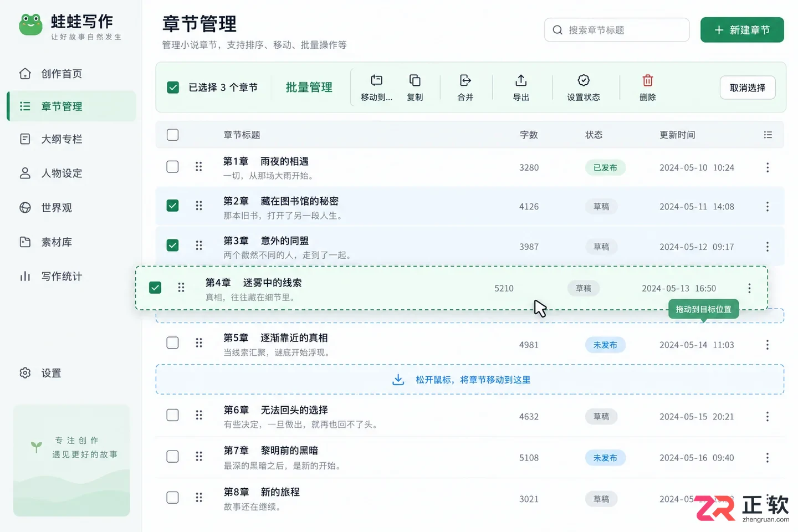
Task: Click the drag handle of 第3章 意外的同盟
Action: [198, 245]
